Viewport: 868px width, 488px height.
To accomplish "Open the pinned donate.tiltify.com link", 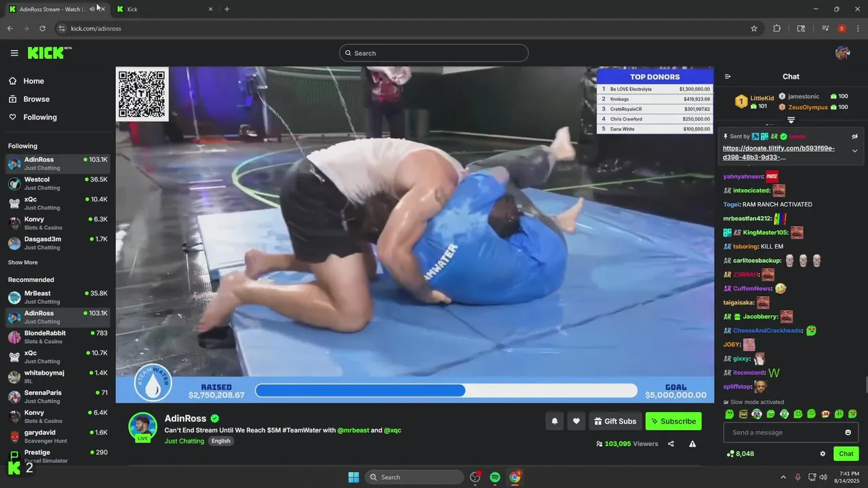I will 778,152.
